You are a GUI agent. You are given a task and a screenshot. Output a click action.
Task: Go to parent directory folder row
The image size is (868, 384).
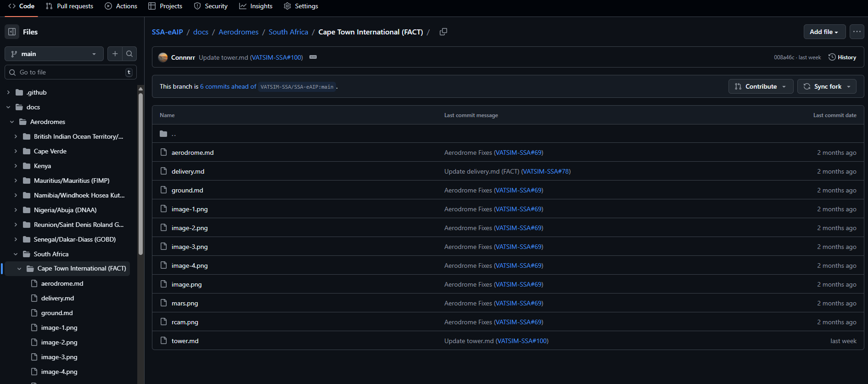[x=174, y=134]
